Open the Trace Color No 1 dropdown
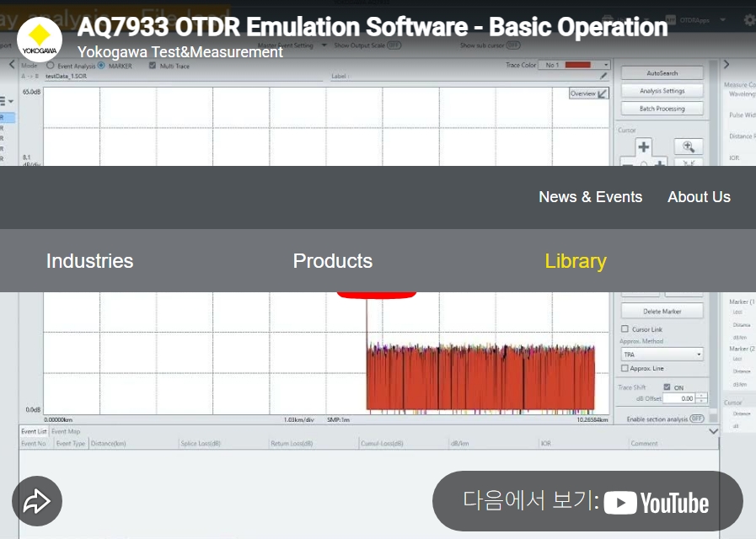This screenshot has width=756, height=539. [x=574, y=65]
